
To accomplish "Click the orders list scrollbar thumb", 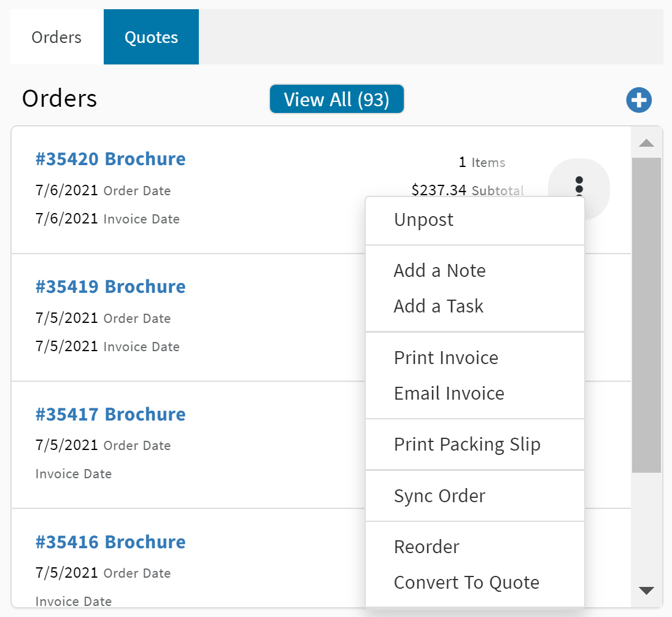I will coord(646,315).
